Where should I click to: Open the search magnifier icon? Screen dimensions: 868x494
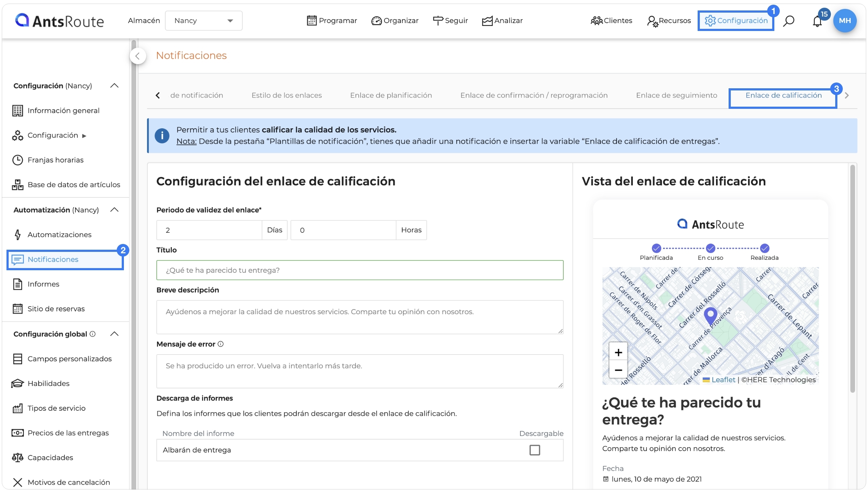coord(789,21)
